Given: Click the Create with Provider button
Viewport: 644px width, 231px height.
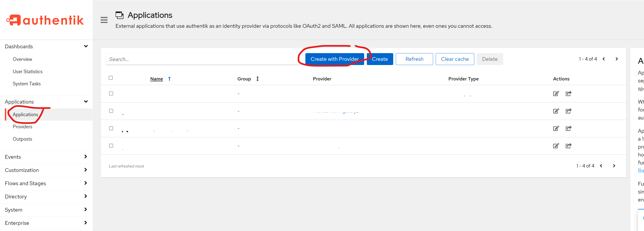Looking at the screenshot, I should click(334, 59).
